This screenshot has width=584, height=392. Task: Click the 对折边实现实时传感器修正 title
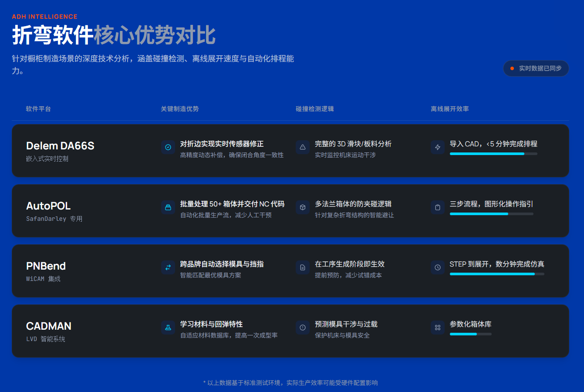point(222,144)
